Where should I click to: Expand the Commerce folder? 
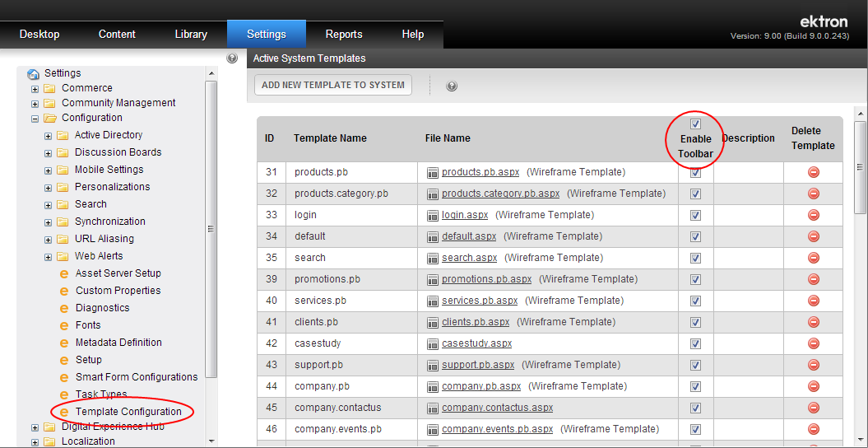click(x=35, y=89)
